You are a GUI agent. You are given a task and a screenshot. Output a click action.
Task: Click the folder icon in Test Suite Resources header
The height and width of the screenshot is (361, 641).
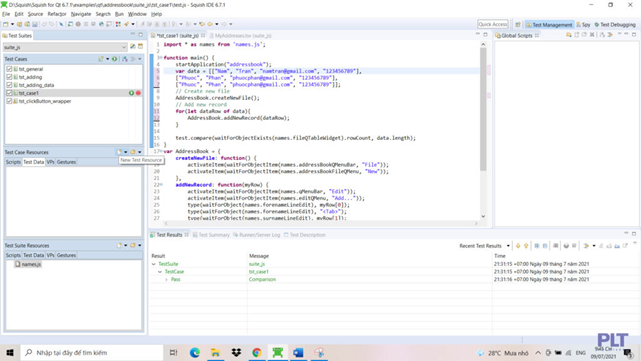(x=132, y=245)
